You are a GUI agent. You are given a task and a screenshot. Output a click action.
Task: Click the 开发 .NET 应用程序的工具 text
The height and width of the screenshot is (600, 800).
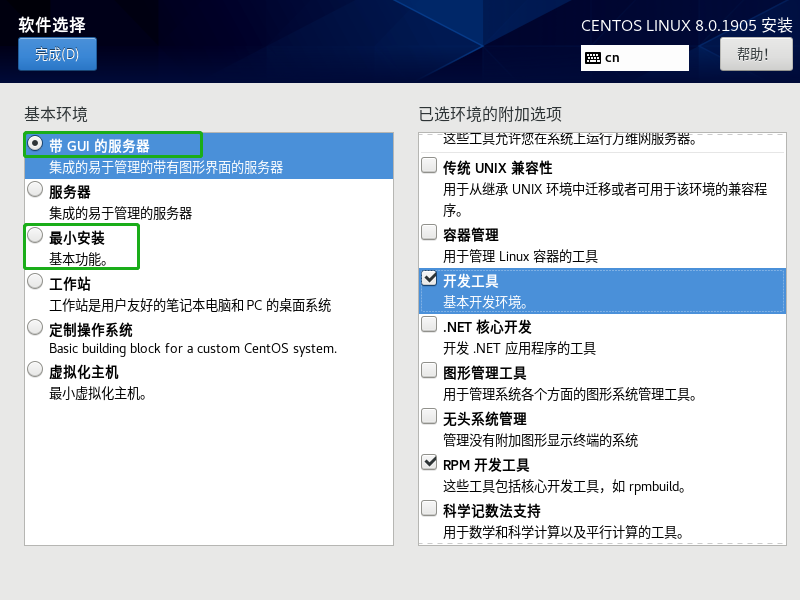coord(519,348)
